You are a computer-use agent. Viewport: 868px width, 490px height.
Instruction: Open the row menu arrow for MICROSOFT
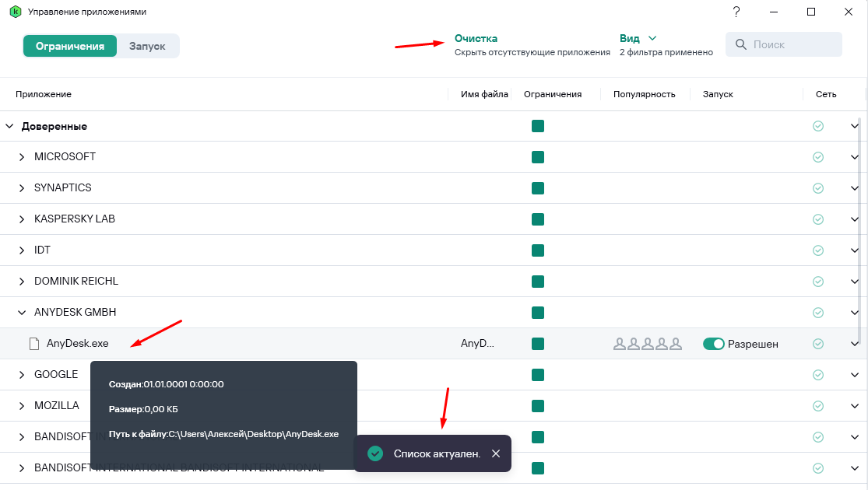pyautogui.click(x=854, y=157)
